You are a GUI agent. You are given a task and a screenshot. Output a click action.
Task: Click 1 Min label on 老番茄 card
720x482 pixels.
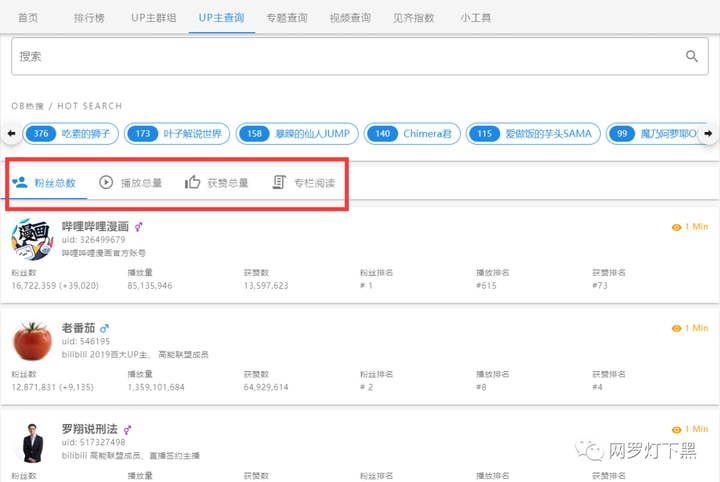pos(697,328)
